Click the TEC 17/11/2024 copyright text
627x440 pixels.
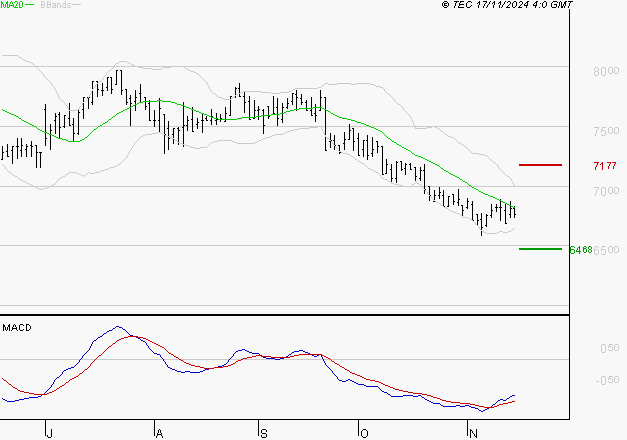pos(510,6)
